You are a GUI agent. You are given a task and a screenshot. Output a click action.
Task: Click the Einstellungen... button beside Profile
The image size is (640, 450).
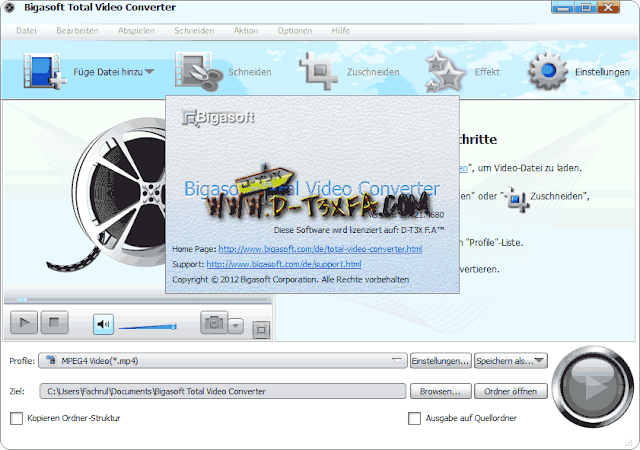440,361
